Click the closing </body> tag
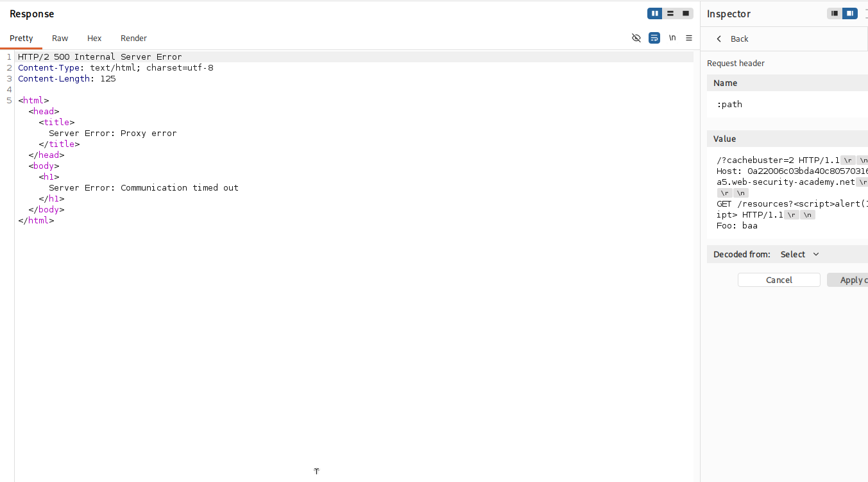Viewport: 868px width, 482px height. (x=46, y=209)
